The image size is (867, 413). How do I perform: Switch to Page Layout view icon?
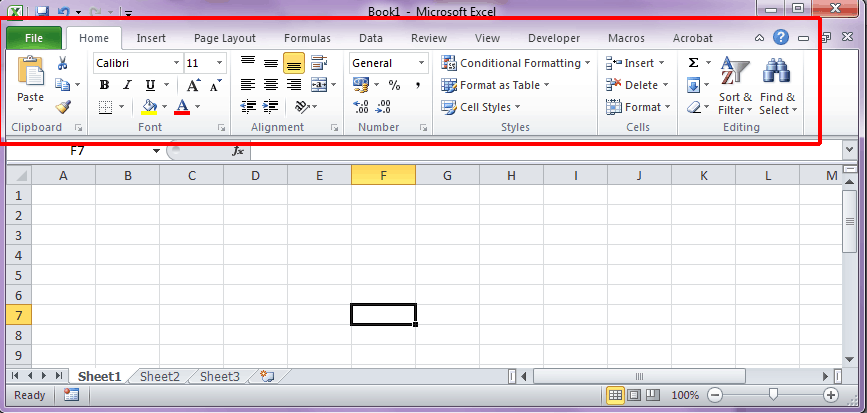(x=634, y=395)
